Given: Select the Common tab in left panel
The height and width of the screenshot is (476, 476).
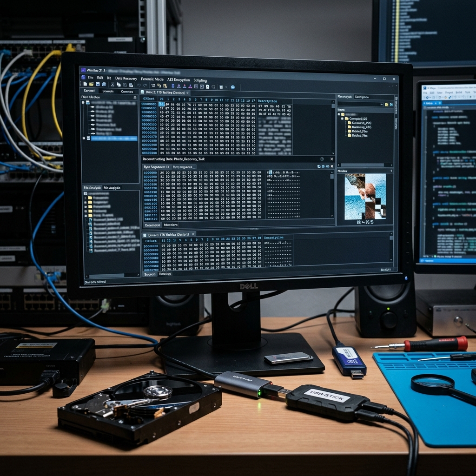Looking at the screenshot, I should pyautogui.click(x=127, y=92).
